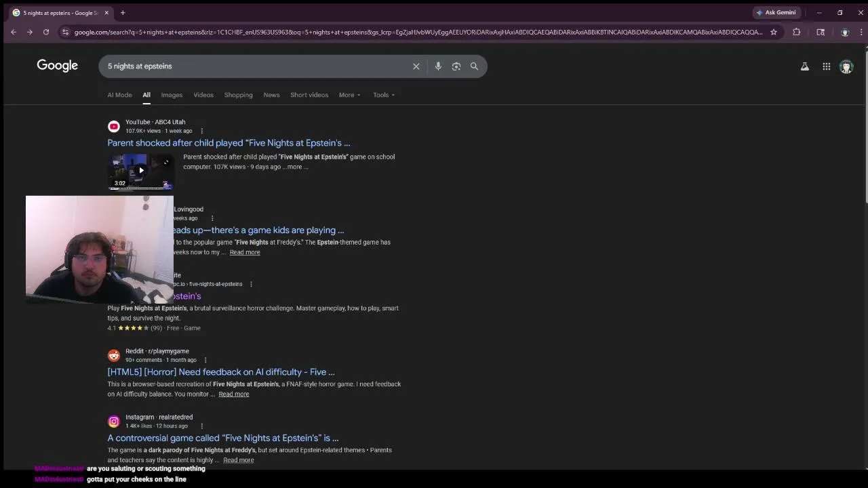Viewport: 868px width, 488px height.
Task: Switch to AI Mode tab
Action: pyautogui.click(x=119, y=95)
